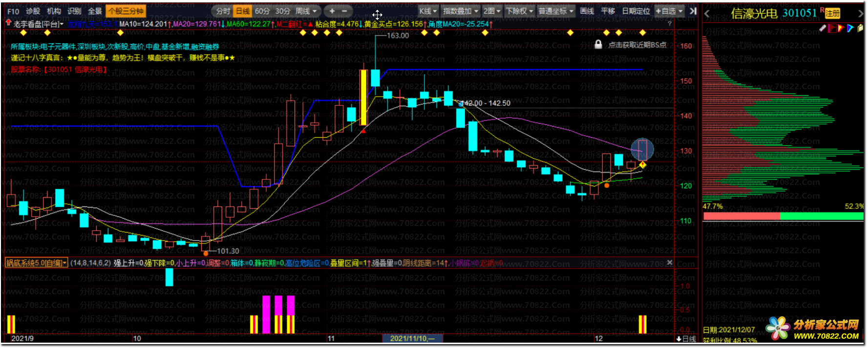The image size is (868, 348).
Task: Click the 画线 drawing tool button
Action: click(x=587, y=11)
